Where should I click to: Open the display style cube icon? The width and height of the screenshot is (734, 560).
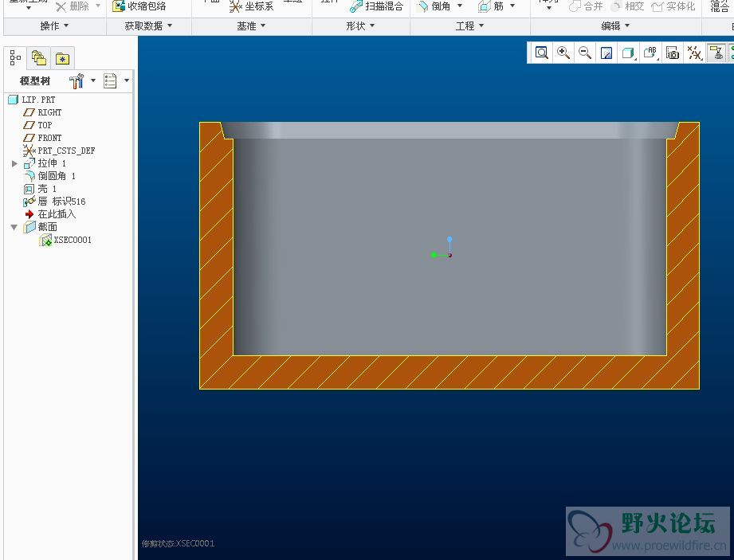(x=628, y=53)
